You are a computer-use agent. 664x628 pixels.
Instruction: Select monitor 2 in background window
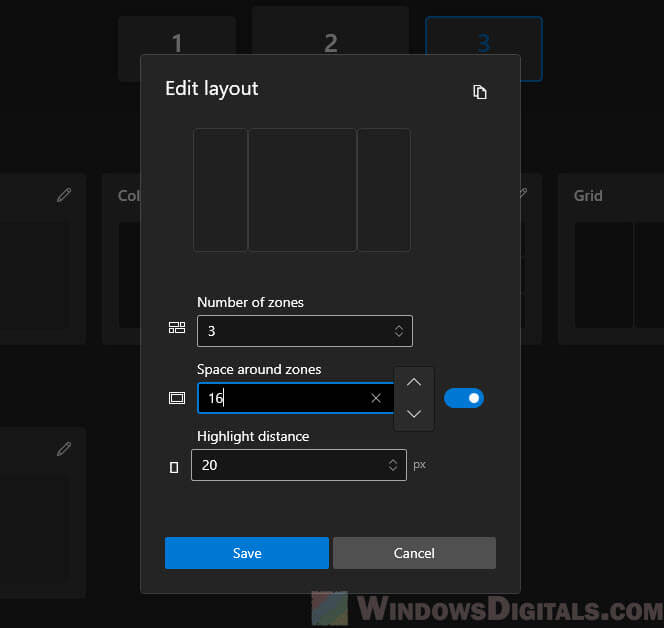pos(330,30)
